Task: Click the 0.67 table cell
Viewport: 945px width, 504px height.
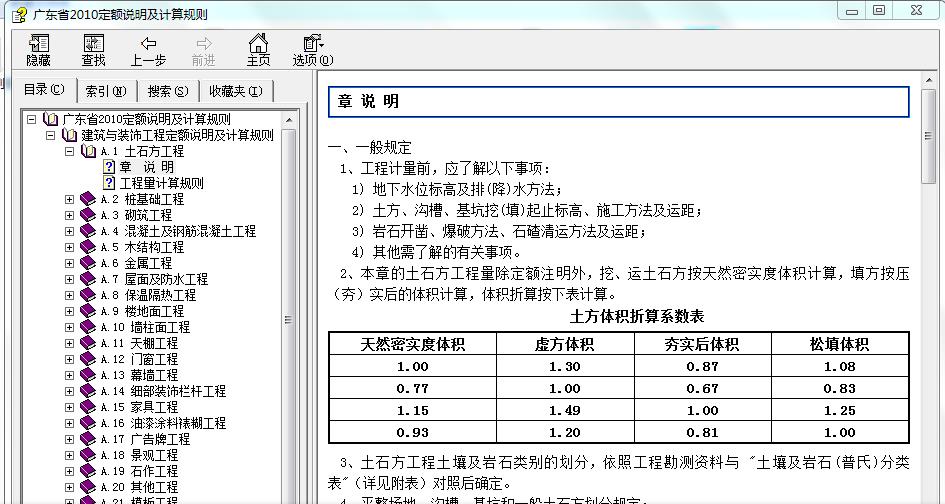Action: [702, 388]
